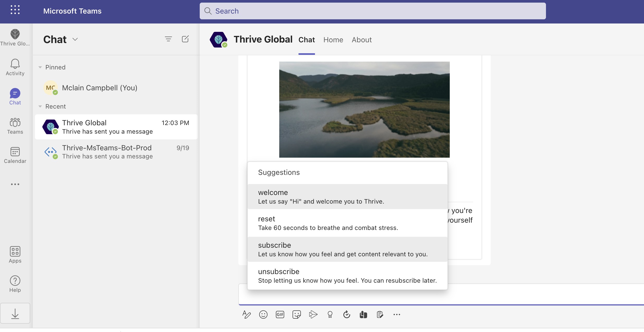Open the app launcher grid icon
The height and width of the screenshot is (332, 644).
15,10
